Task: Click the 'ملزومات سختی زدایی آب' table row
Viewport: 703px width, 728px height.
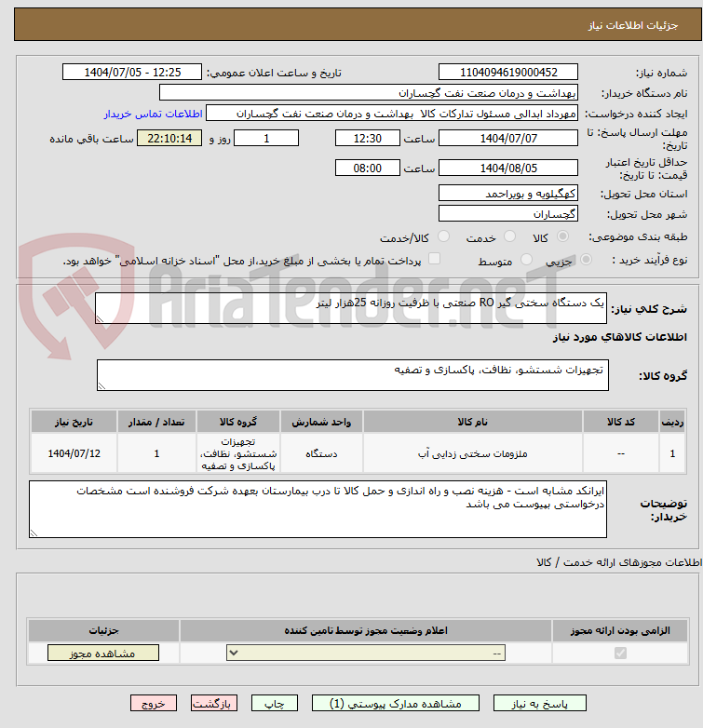Action: (x=472, y=453)
